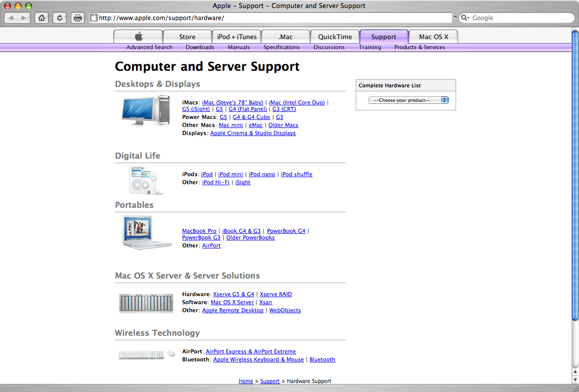Click the wireless keyboard and mouse image
579x392 pixels.
(x=147, y=355)
